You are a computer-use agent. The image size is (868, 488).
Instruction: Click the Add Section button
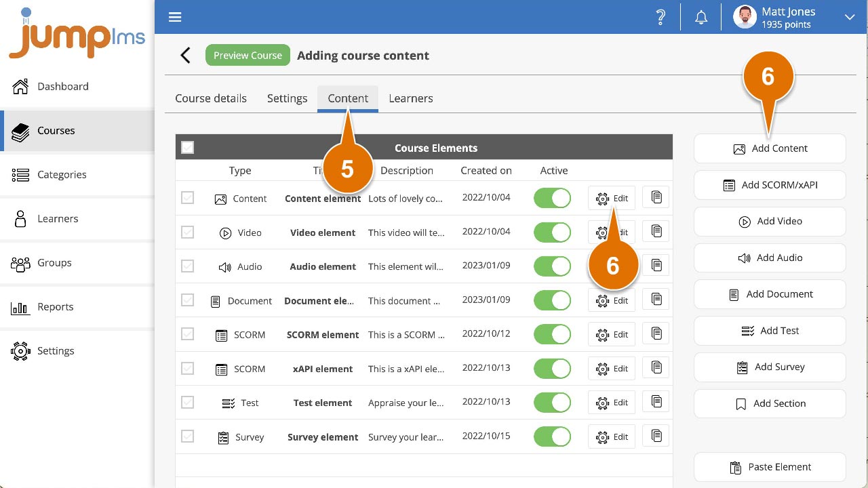(770, 403)
